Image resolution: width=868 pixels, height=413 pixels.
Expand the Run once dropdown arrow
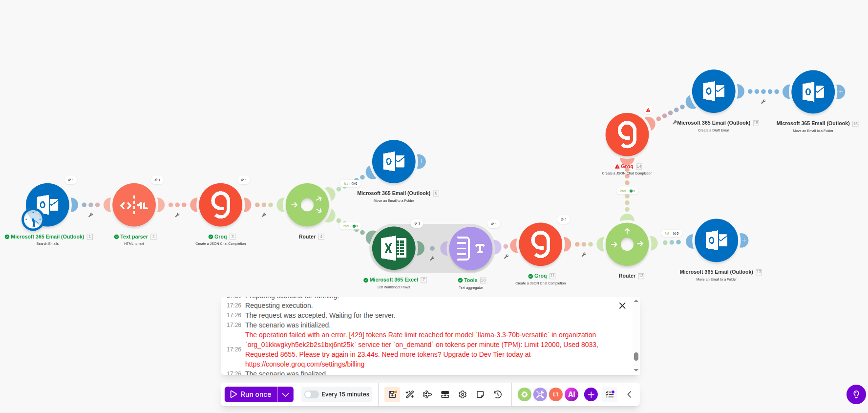(286, 394)
